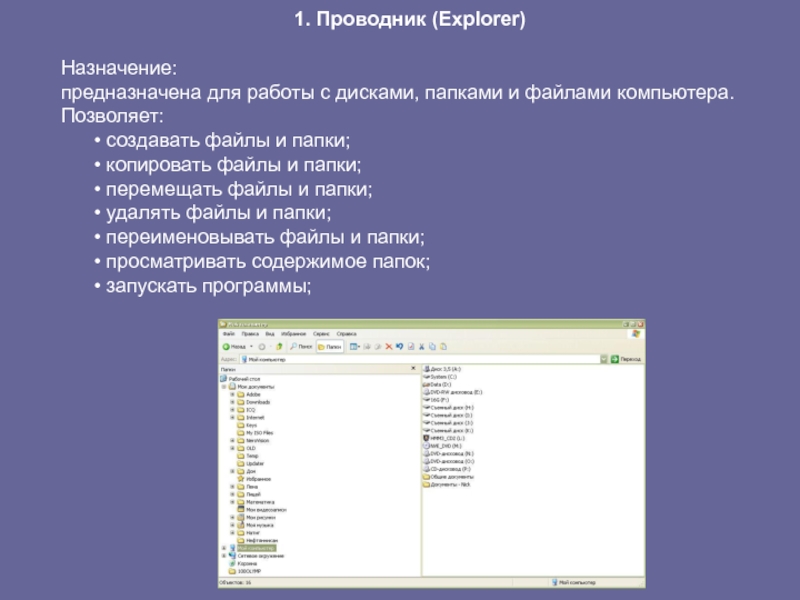The image size is (800, 600).
Task: Open the address bar dropdown arrow
Action: [x=604, y=359]
